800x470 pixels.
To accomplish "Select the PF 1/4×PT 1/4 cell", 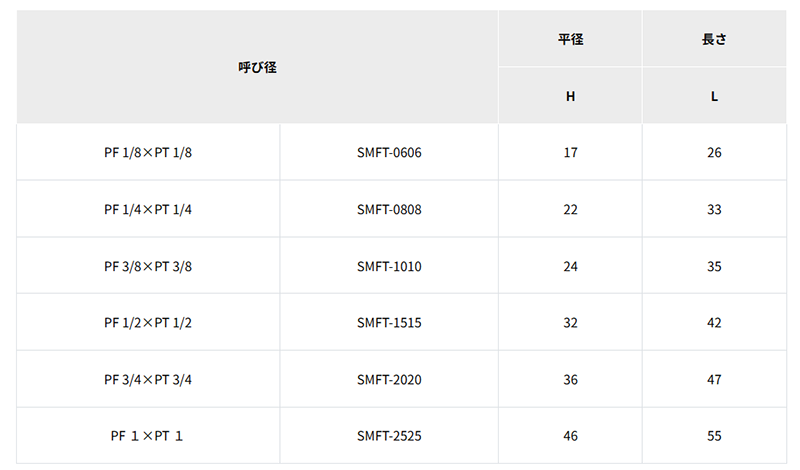I will point(148,209).
